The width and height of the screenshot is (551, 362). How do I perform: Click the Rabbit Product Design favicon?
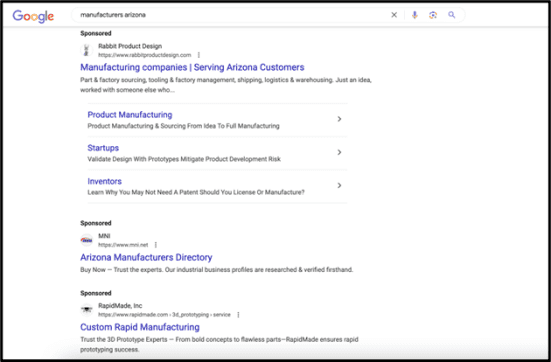(86, 50)
